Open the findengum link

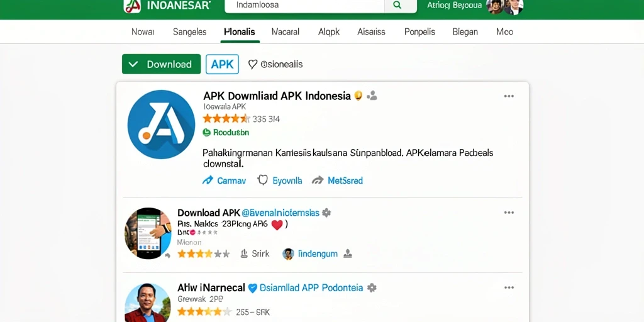coord(318,254)
